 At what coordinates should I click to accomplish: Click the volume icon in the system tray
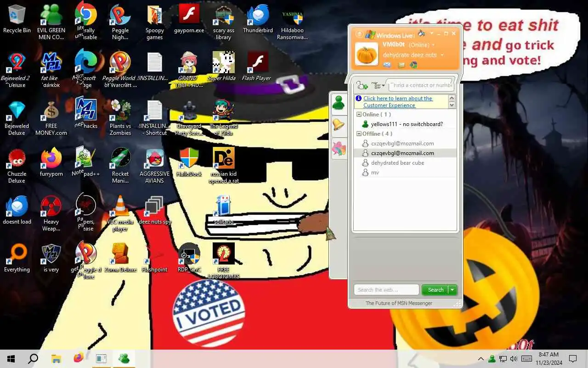(514, 359)
